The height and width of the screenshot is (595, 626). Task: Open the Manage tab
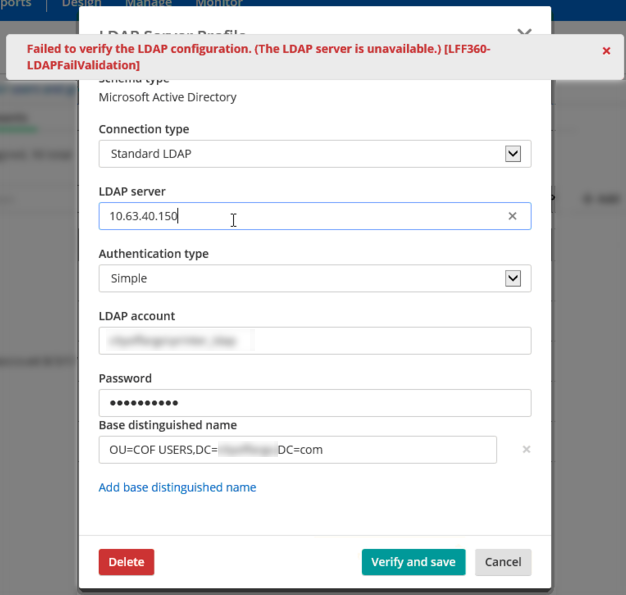pos(148,4)
